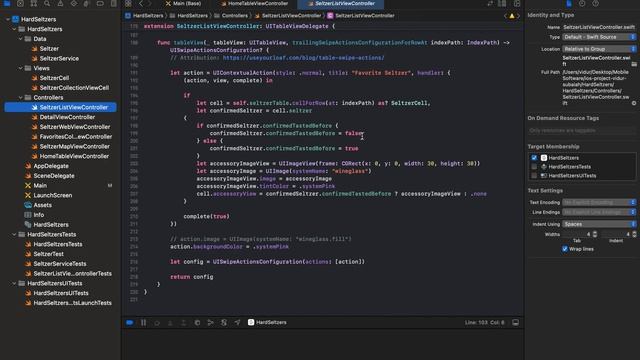Image resolution: width=640 pixels, height=360 pixels.
Task: Toggle HardSeltzersTests target membership checkbox
Action: [x=534, y=167]
